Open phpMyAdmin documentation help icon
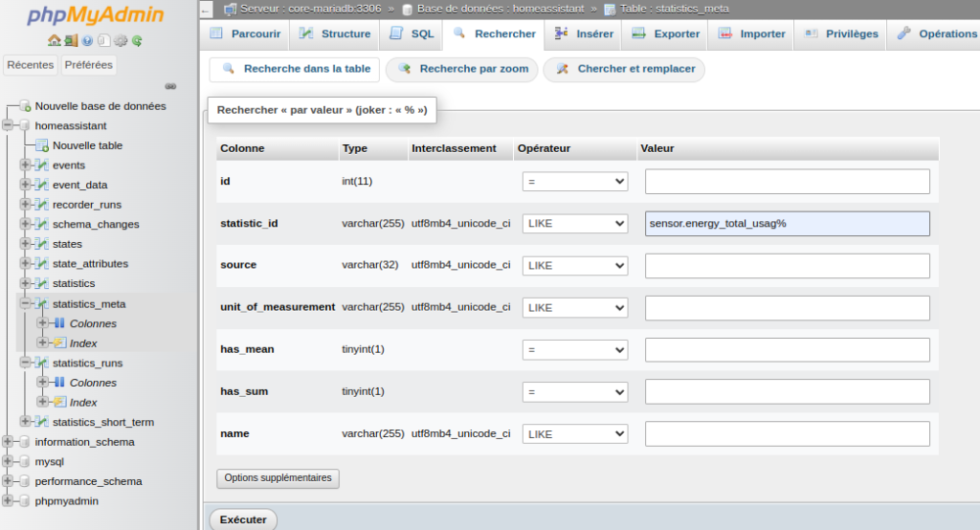 point(87,40)
